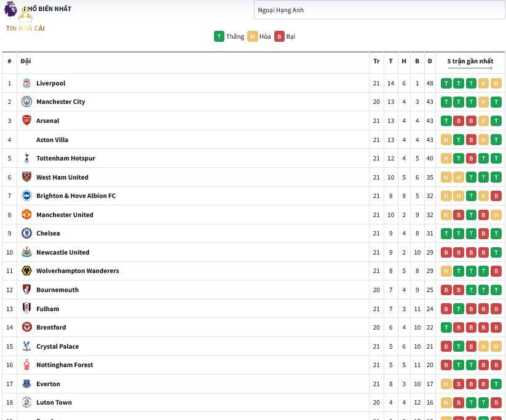
Task: Click the Manchester United crest icon
Action: [26, 215]
